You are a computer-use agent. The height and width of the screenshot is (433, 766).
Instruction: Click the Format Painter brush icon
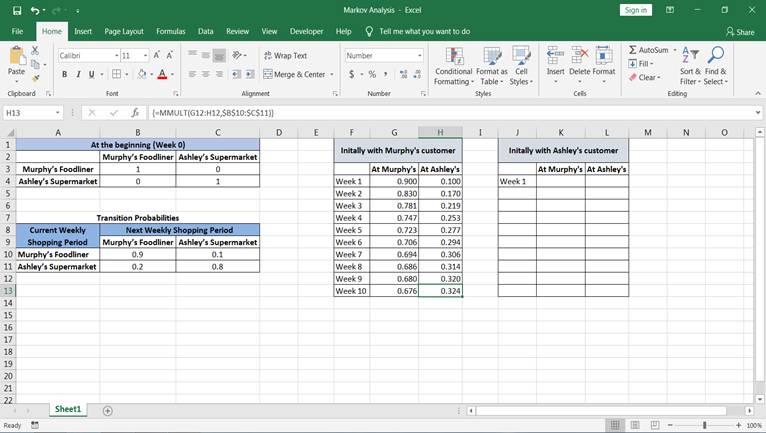tap(35, 78)
